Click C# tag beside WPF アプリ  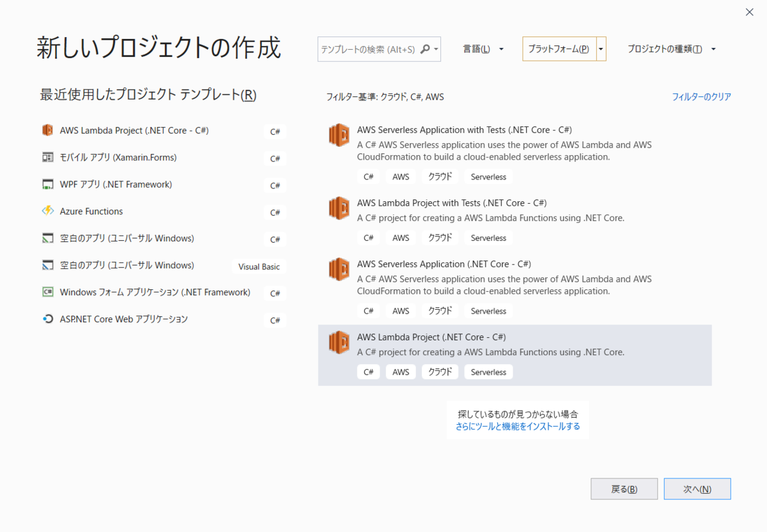coord(275,186)
